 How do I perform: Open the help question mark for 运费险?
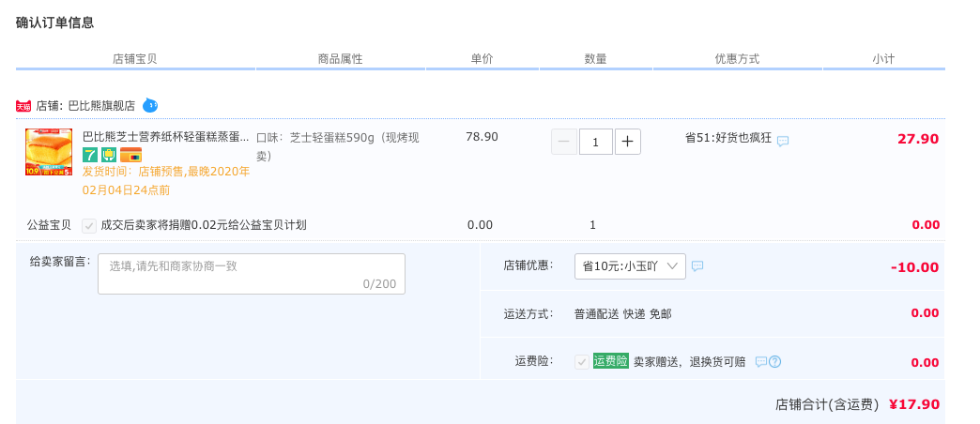click(x=775, y=361)
